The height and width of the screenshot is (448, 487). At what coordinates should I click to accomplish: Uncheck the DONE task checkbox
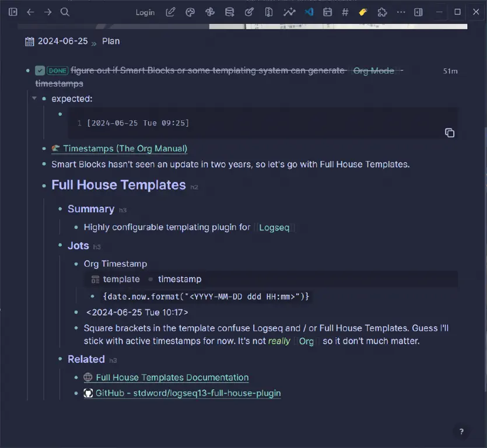[x=40, y=71]
